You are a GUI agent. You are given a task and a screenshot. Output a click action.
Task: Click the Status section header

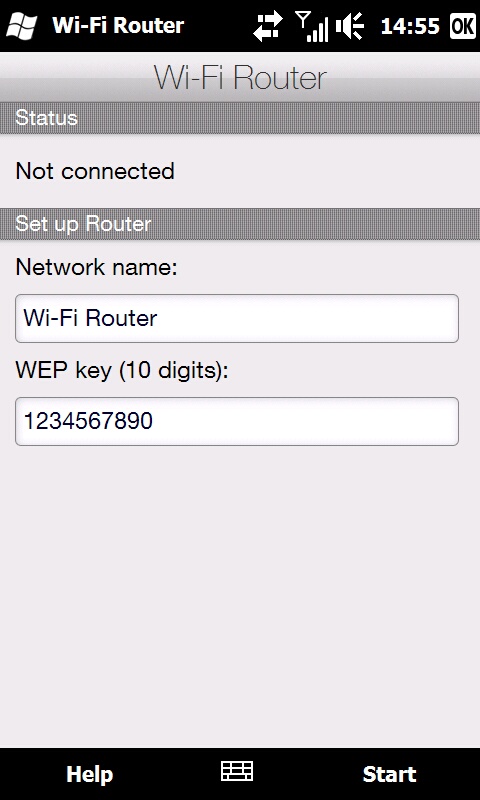pos(240,118)
